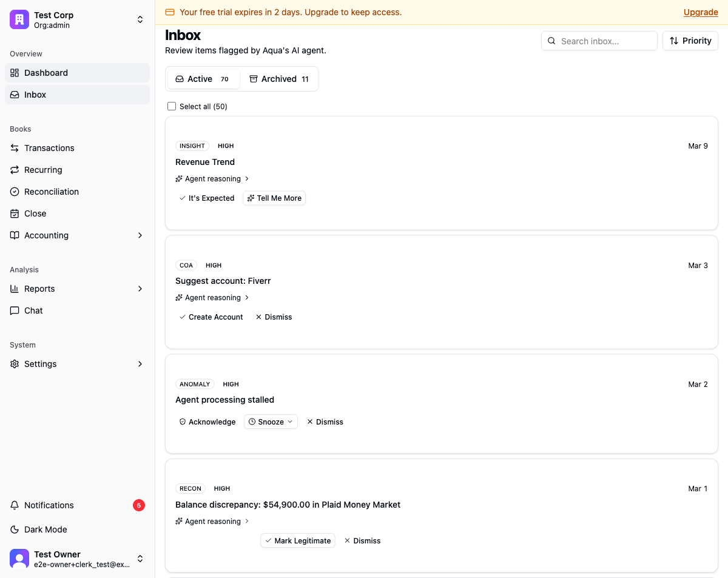This screenshot has height=578, width=728.
Task: Expand the Accounting menu chevron
Action: coord(140,235)
